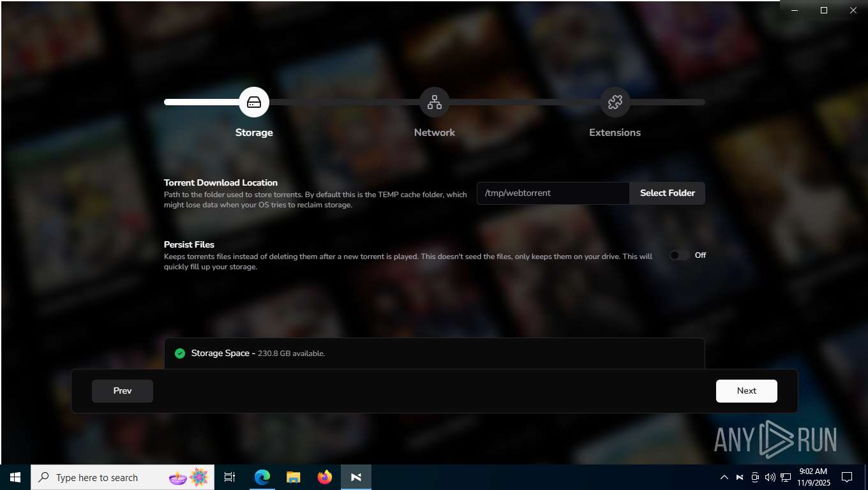The width and height of the screenshot is (868, 490).
Task: Click the green Storage Space checkmark icon
Action: click(x=180, y=353)
